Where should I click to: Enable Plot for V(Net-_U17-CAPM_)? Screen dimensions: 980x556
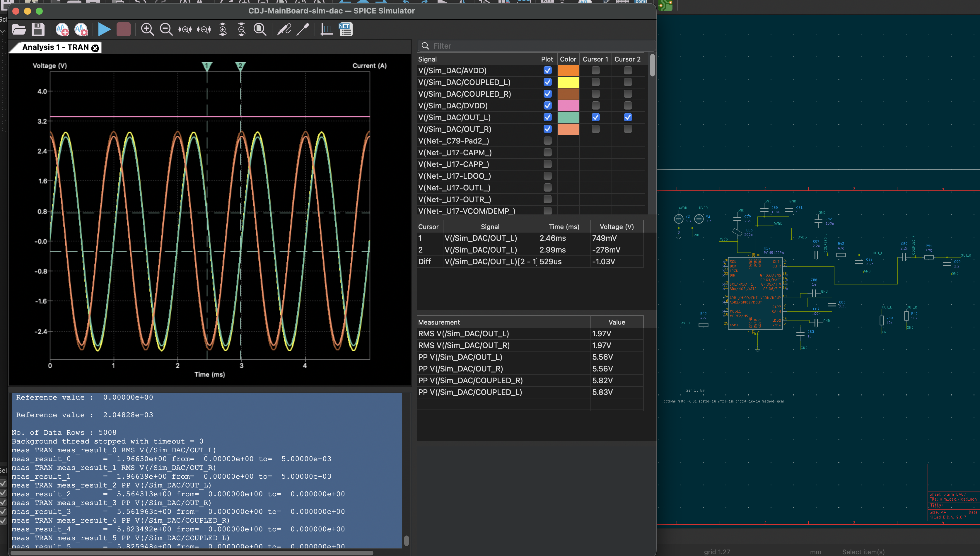pos(547,152)
